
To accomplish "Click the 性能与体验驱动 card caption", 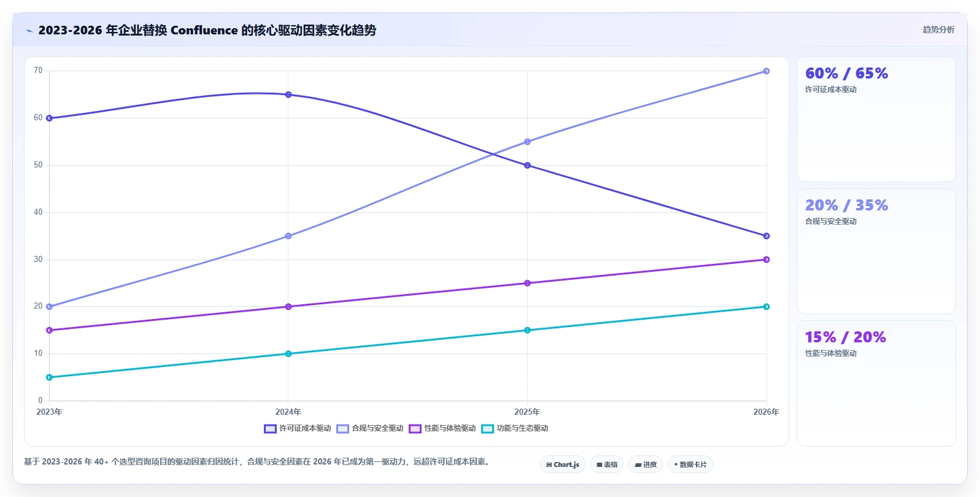I will pyautogui.click(x=831, y=353).
